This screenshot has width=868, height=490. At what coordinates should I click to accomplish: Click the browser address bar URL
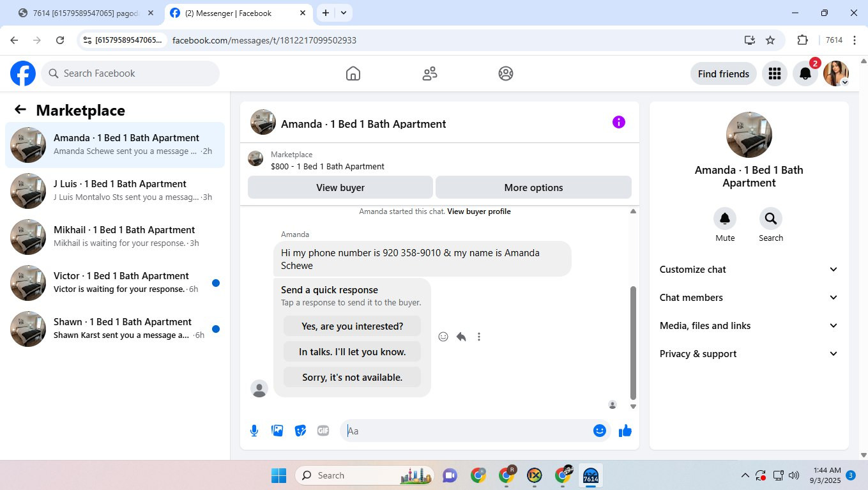pos(264,40)
